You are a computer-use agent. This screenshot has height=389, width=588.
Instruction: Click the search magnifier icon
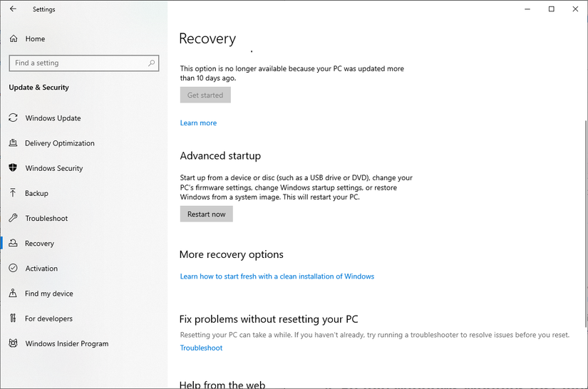pos(151,63)
